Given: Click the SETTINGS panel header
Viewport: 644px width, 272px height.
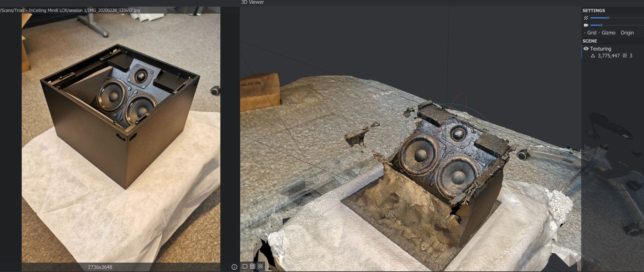Looking at the screenshot, I should pos(593,10).
